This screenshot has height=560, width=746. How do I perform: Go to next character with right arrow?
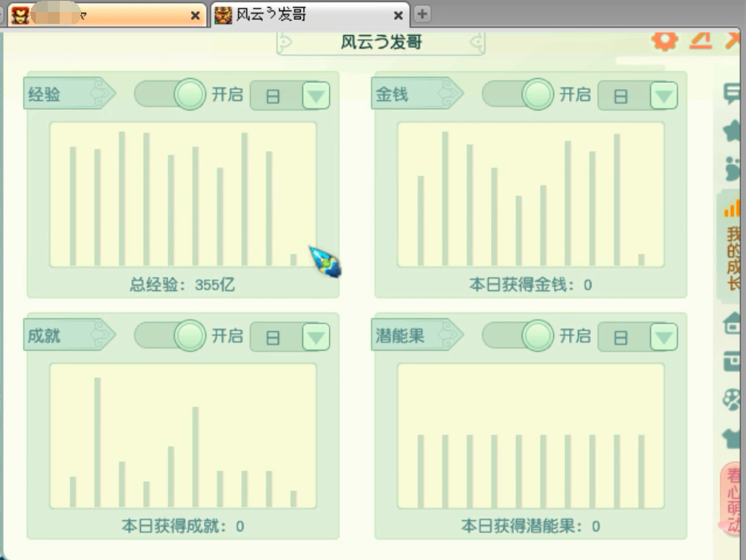[x=477, y=43]
